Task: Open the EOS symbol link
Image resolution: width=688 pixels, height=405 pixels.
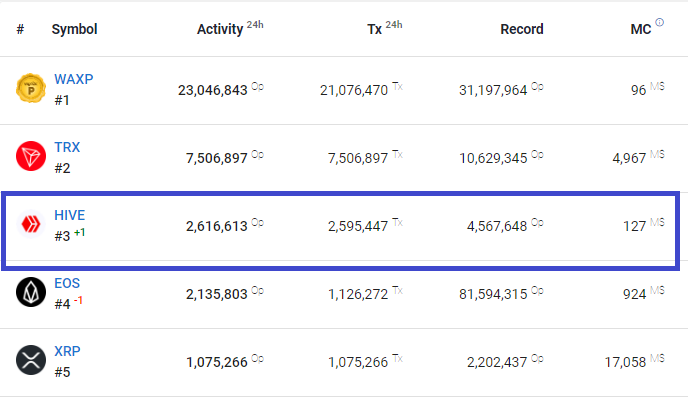Action: (x=67, y=283)
